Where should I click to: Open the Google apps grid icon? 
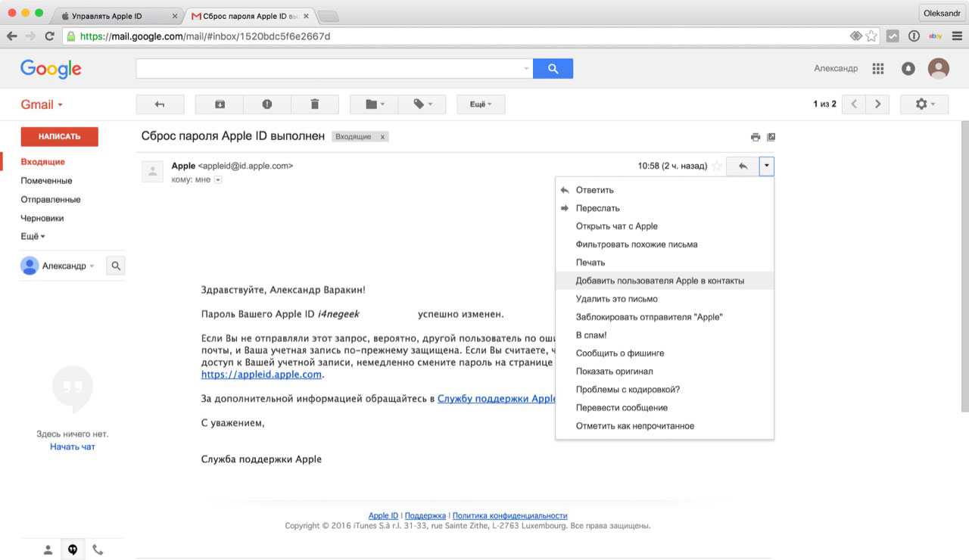coord(878,69)
